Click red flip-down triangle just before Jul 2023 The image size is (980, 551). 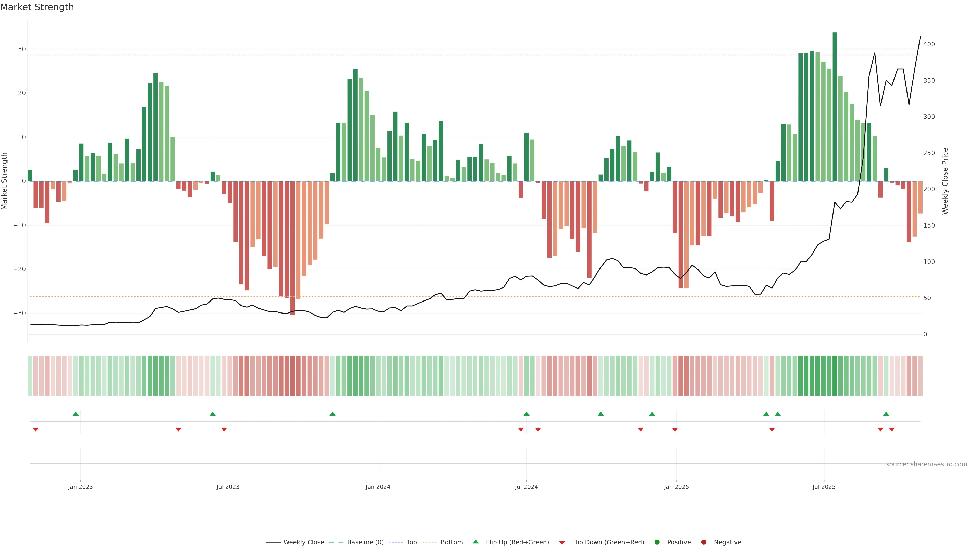(224, 429)
